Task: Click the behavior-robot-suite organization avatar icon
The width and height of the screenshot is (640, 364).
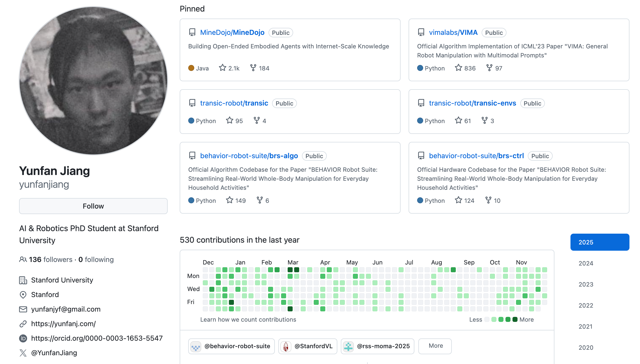Action: pos(196,346)
